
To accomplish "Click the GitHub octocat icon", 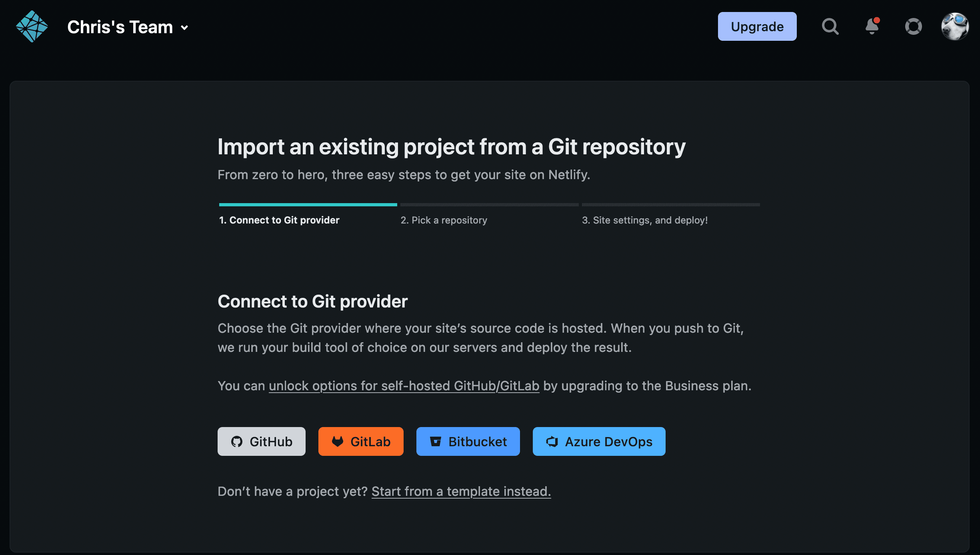I will (x=237, y=441).
